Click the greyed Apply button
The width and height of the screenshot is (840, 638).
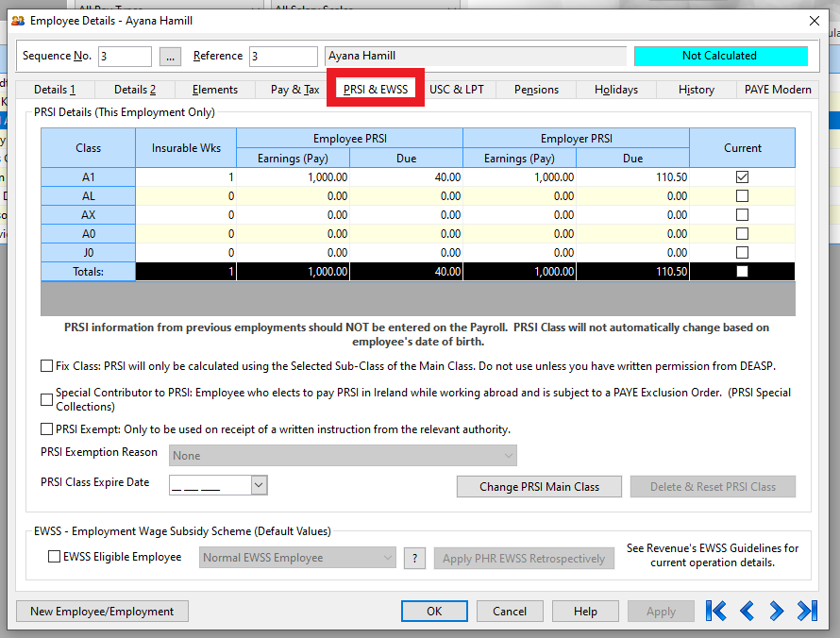[x=661, y=612]
